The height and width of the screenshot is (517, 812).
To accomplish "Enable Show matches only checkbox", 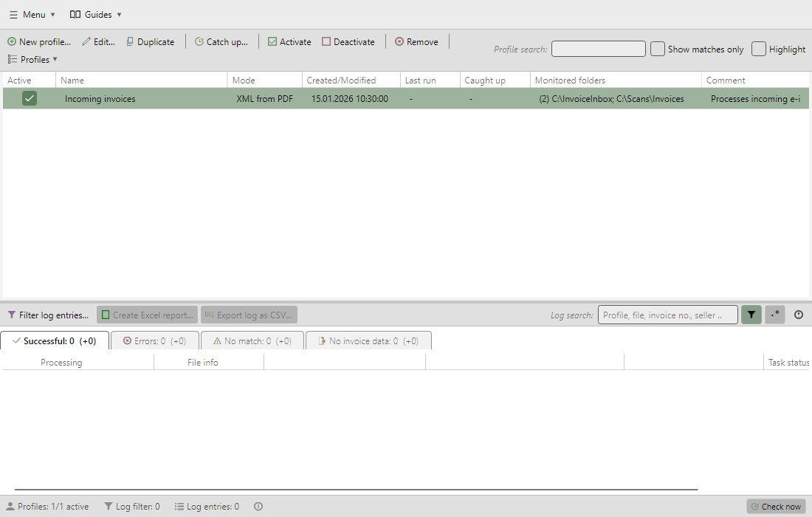I will tap(657, 49).
